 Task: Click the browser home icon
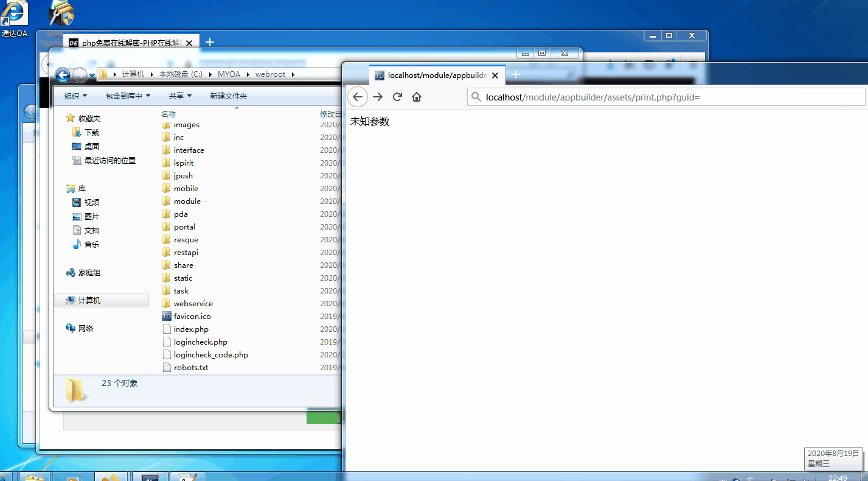417,97
